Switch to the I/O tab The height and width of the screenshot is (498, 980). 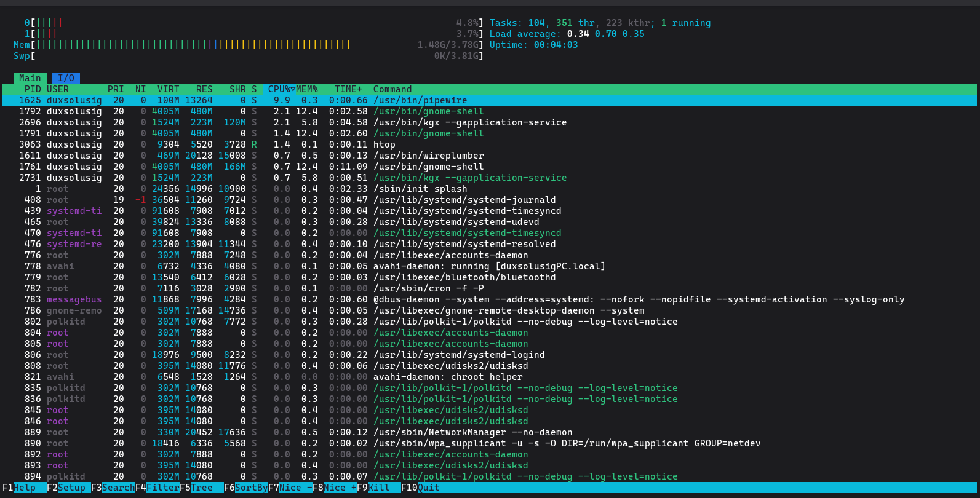point(66,78)
